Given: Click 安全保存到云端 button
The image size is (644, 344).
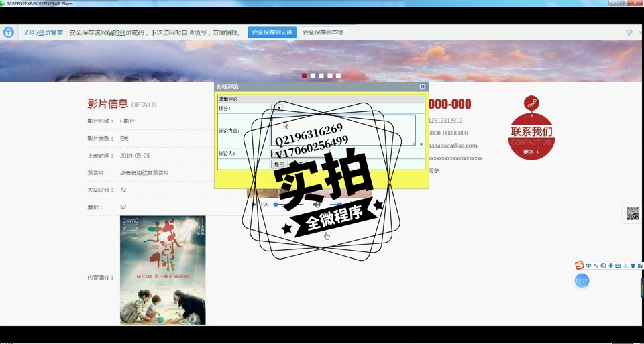Looking at the screenshot, I should 272,32.
